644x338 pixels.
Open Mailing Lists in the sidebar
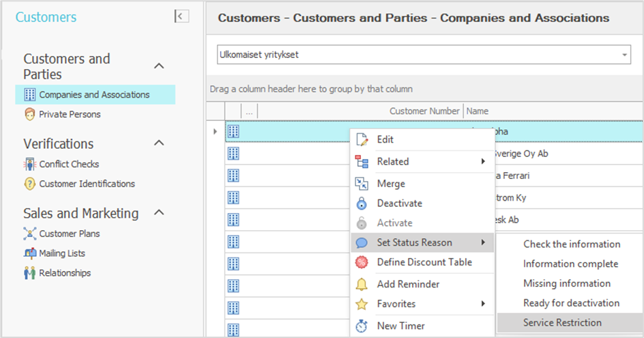(62, 253)
